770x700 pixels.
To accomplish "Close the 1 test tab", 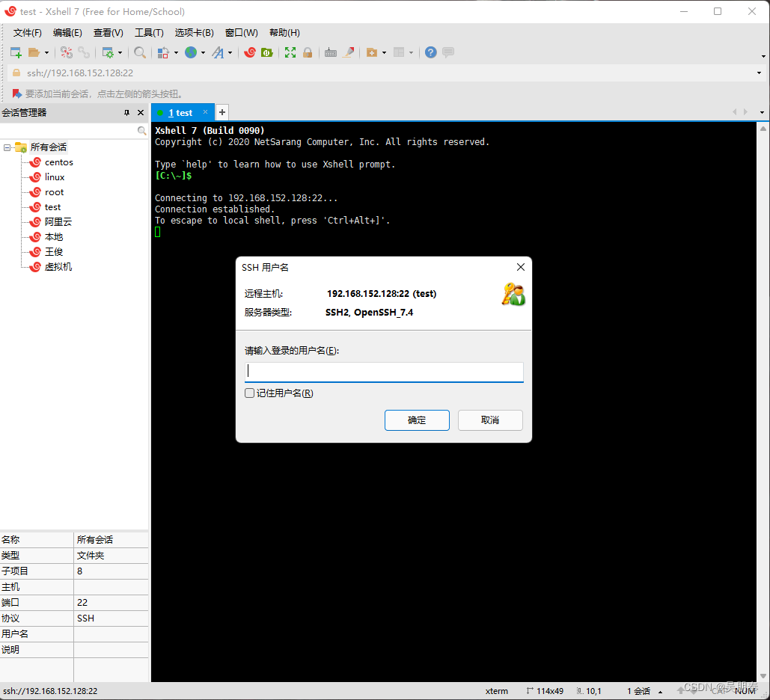I will coord(205,112).
